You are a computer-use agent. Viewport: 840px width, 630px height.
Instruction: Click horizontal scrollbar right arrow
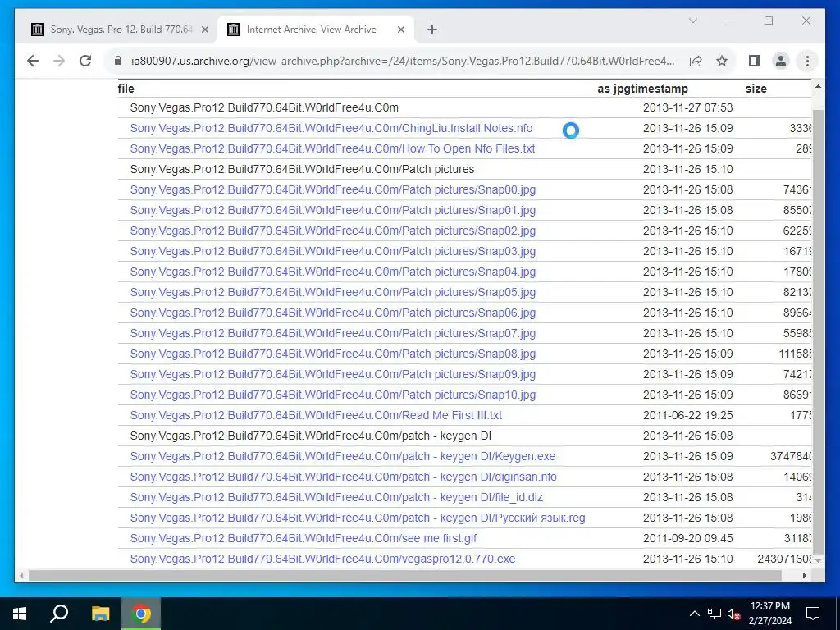click(804, 575)
